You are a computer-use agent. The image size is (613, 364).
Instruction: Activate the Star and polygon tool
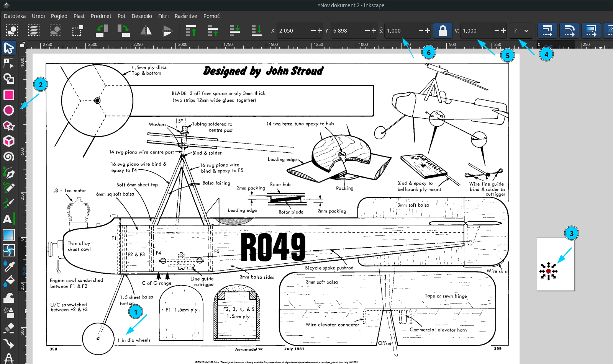coord(8,126)
